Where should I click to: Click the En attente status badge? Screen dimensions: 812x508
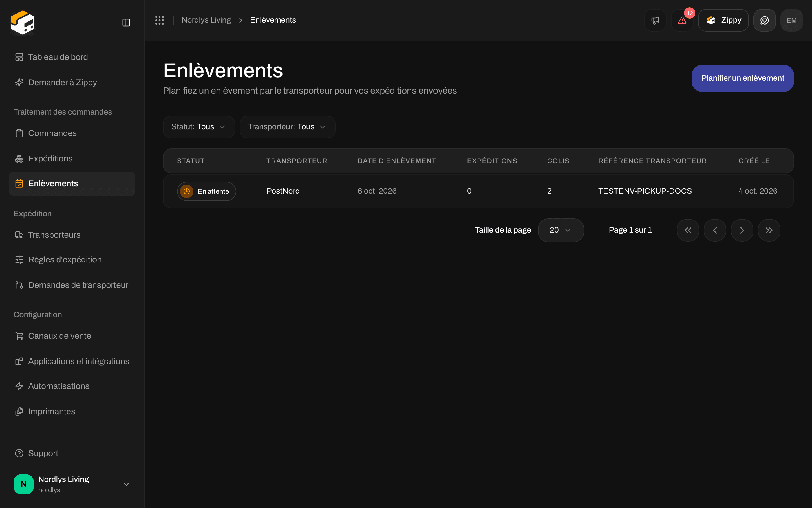tap(206, 191)
